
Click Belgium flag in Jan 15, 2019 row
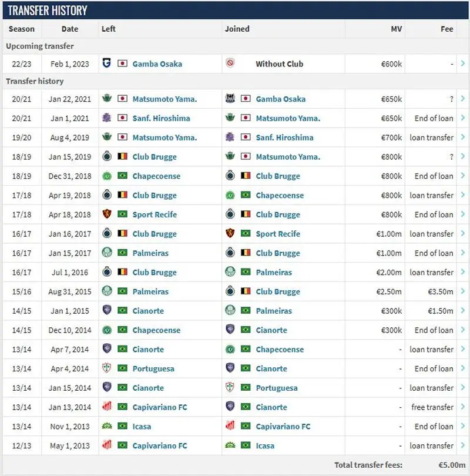(122, 156)
